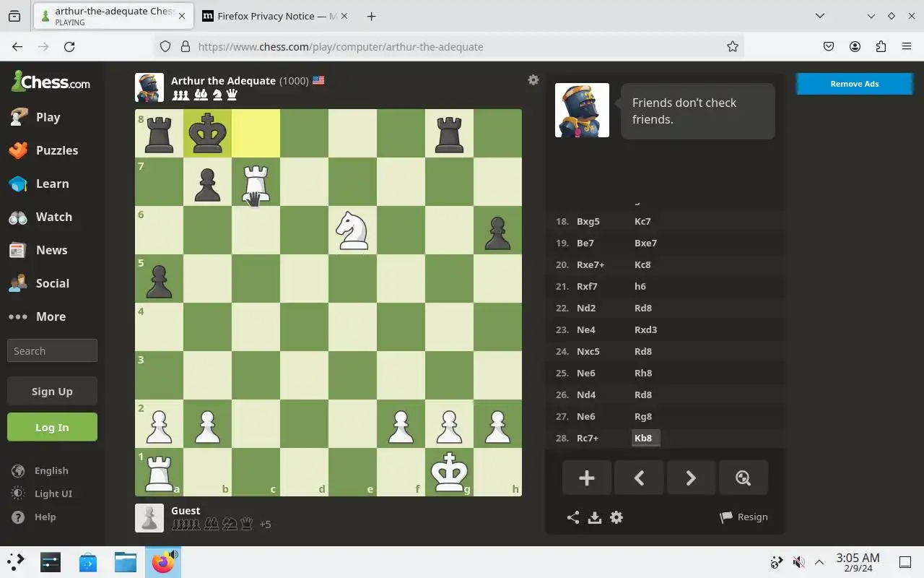This screenshot has height=578, width=924.
Task: Bookmark this page with the star
Action: 733,46
